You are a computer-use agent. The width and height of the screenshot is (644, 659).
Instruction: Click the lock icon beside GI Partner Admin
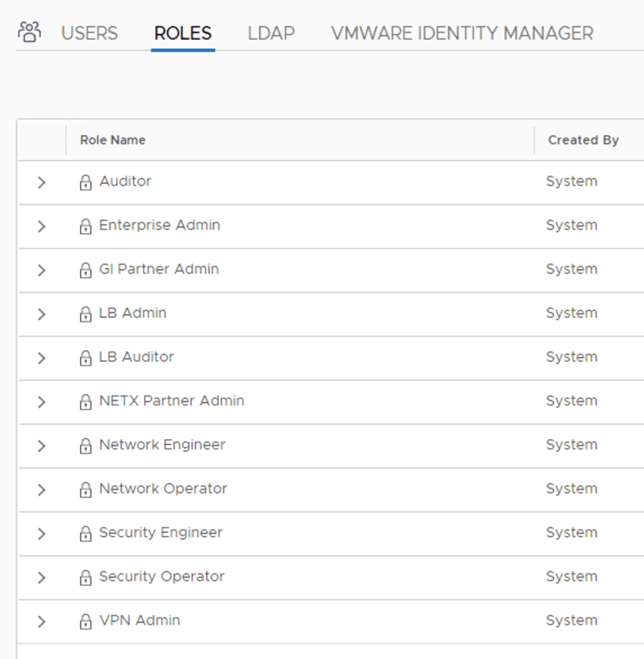click(86, 270)
